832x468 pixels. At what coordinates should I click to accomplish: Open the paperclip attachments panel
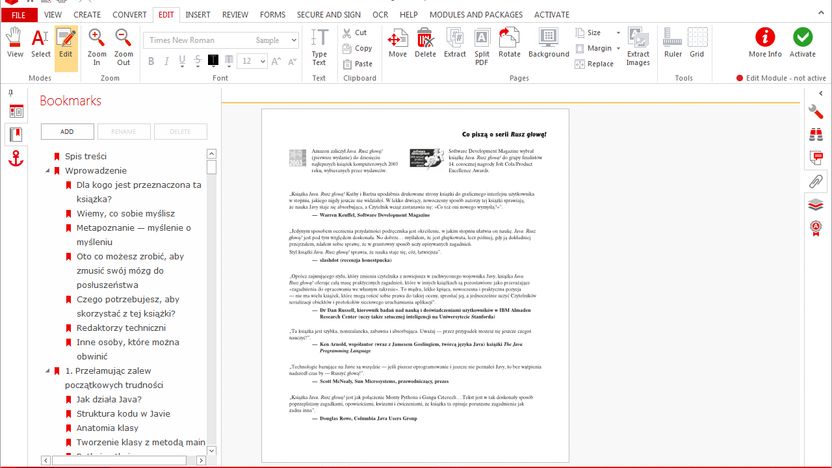point(816,181)
